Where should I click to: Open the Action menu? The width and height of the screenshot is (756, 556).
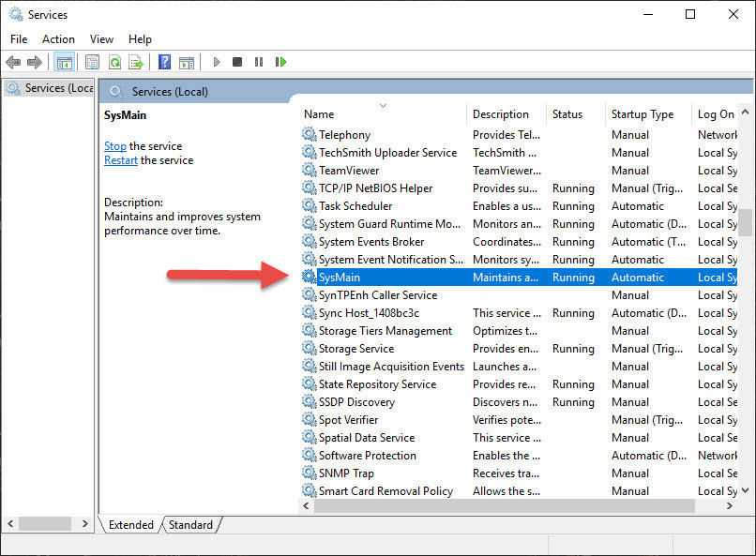coord(58,39)
